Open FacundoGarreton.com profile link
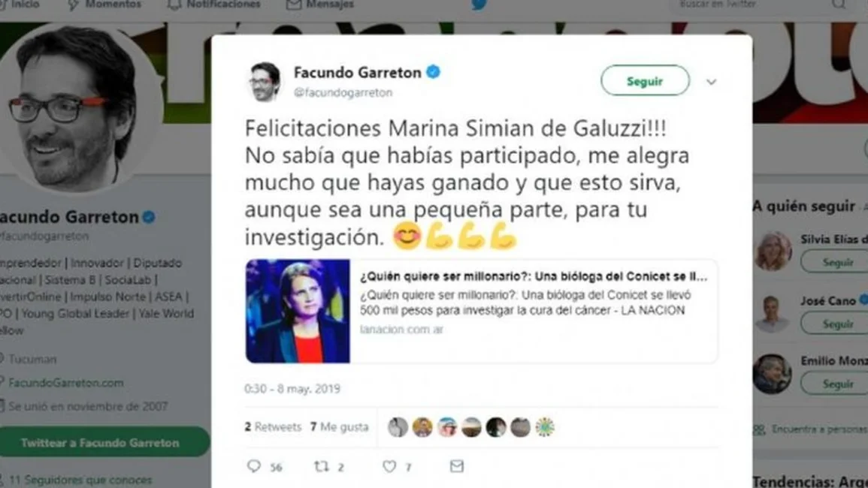The image size is (868, 488). tap(65, 382)
